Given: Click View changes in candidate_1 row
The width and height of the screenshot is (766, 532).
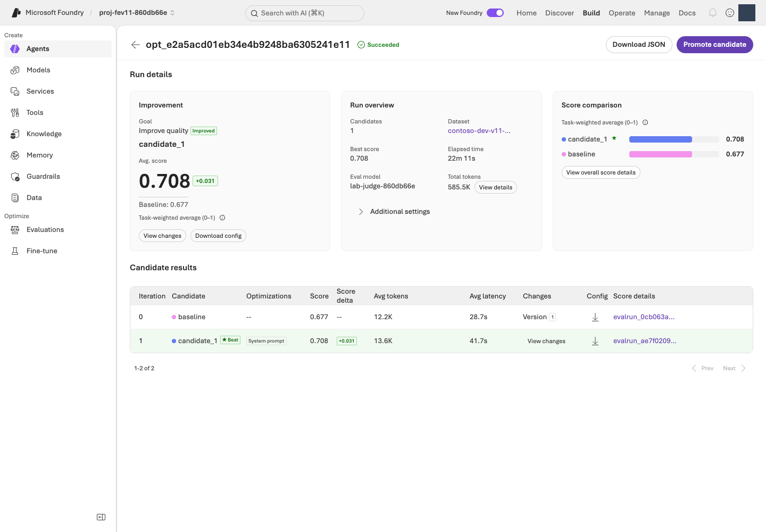Looking at the screenshot, I should [546, 341].
